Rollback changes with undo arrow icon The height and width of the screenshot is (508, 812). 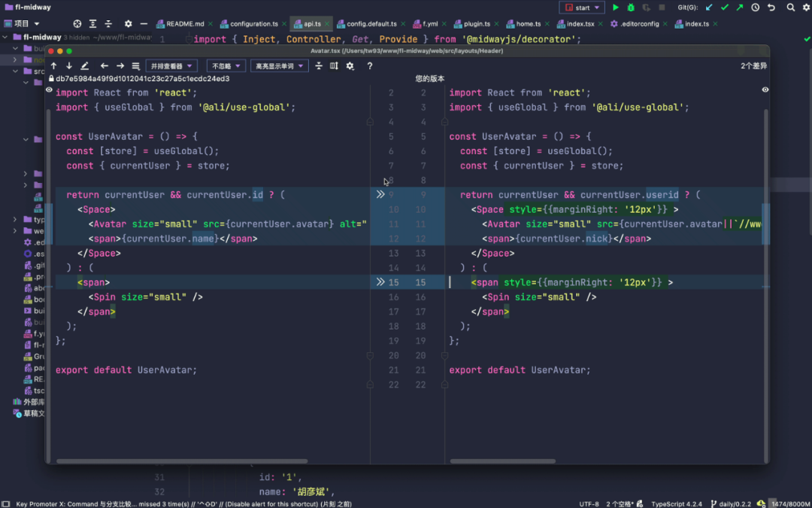click(771, 8)
